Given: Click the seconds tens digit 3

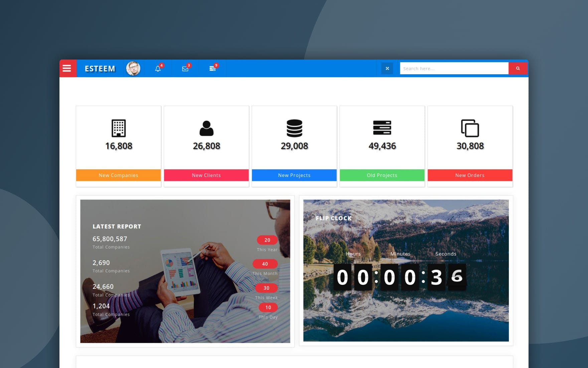Looking at the screenshot, I should (x=436, y=277).
